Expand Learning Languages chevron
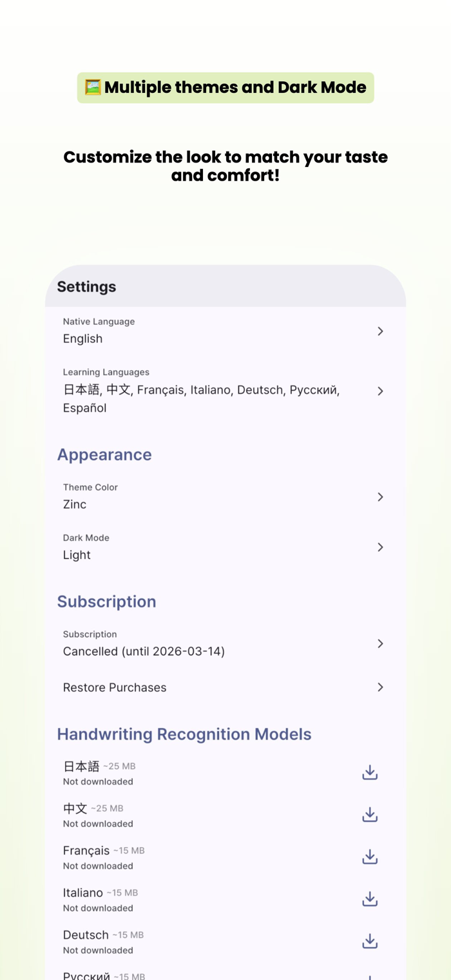 [380, 391]
